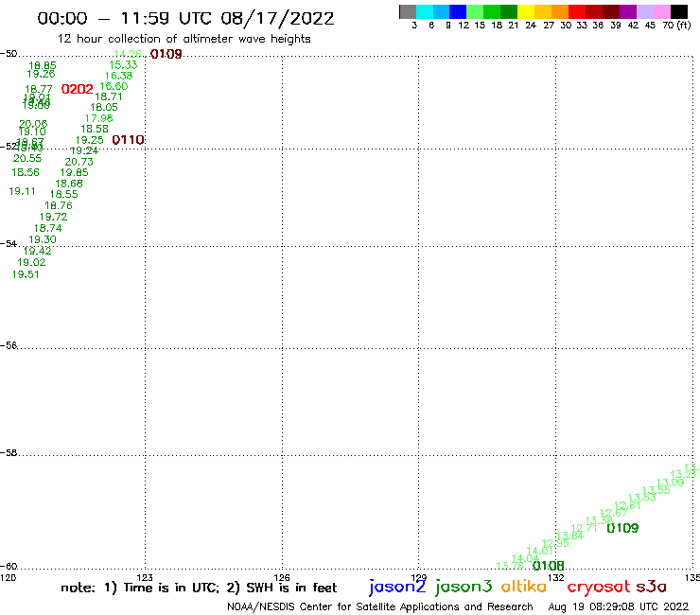Click the red '0202' cryosat time marker
The width and height of the screenshot is (700, 615).
click(78, 89)
